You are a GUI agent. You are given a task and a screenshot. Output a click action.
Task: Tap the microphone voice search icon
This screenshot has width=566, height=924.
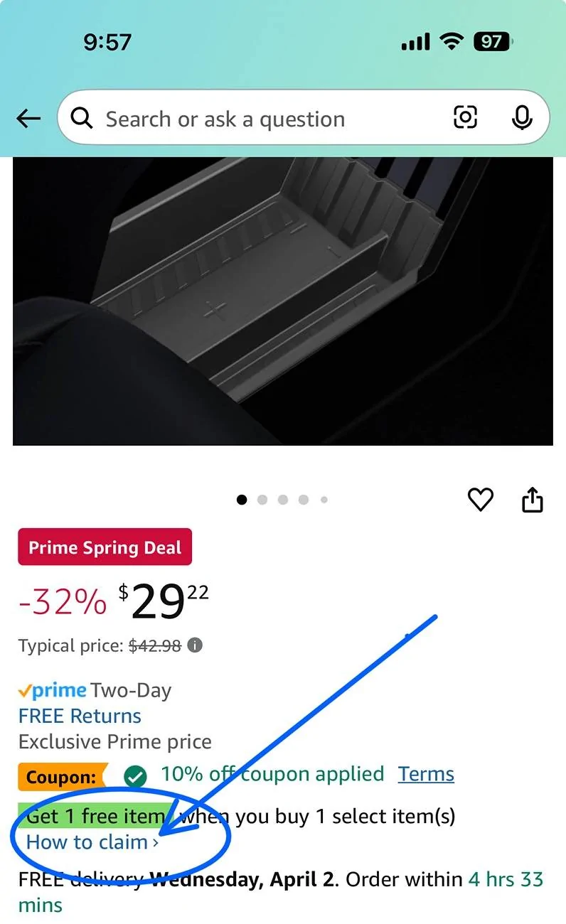pyautogui.click(x=522, y=118)
